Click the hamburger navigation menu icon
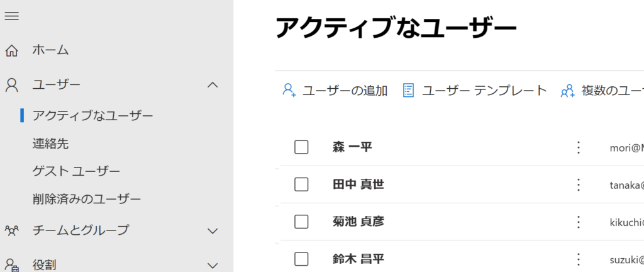 click(11, 16)
